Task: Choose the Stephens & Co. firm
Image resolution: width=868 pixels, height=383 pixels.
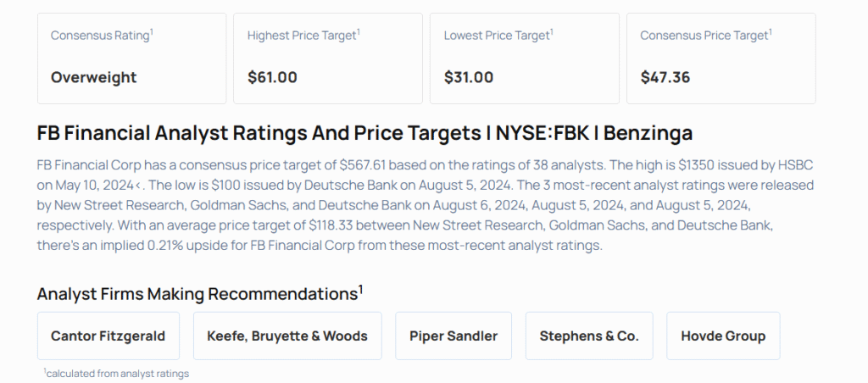Action: click(589, 336)
